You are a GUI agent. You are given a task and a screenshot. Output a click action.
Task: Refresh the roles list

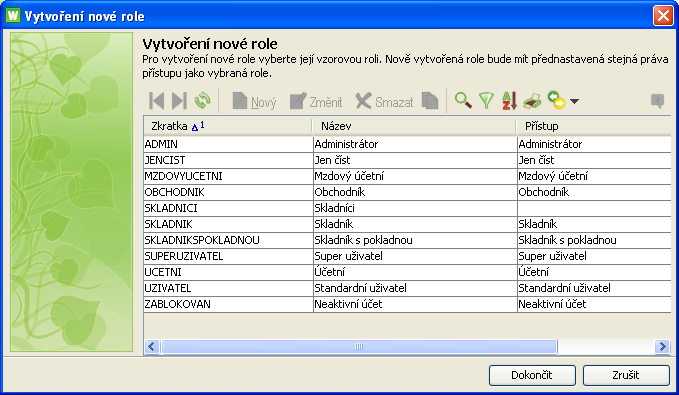click(x=202, y=101)
